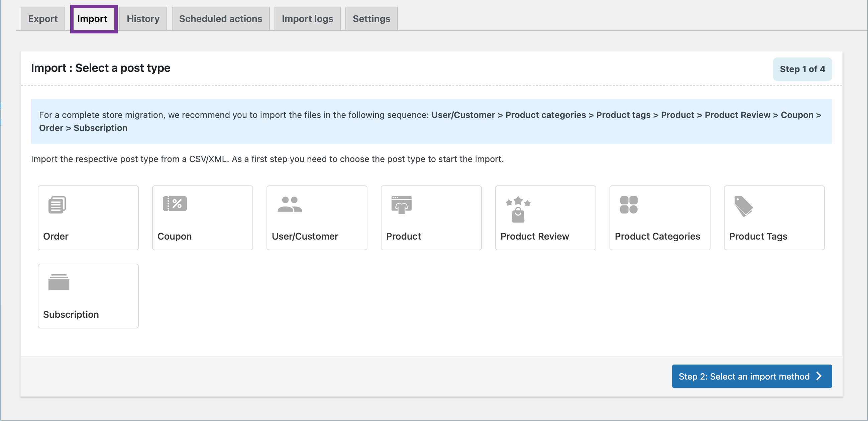This screenshot has width=868, height=421.
Task: Click the Product Tags tag icon
Action: coord(743,206)
